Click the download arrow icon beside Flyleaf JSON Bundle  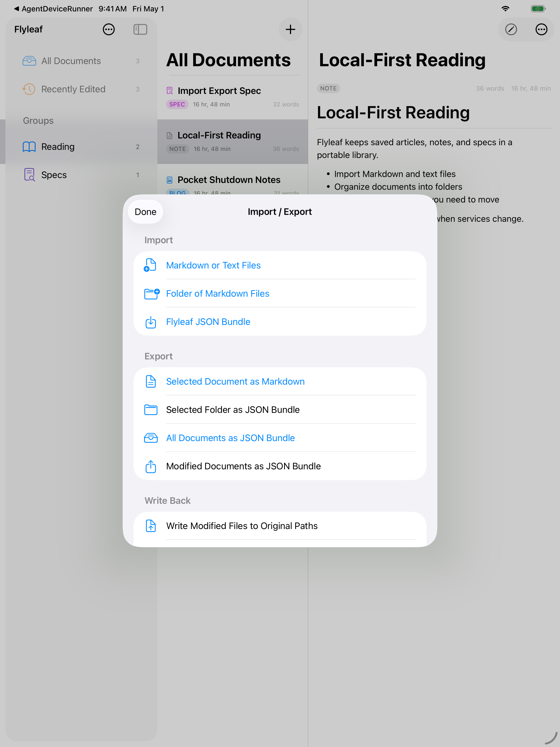pyautogui.click(x=151, y=322)
